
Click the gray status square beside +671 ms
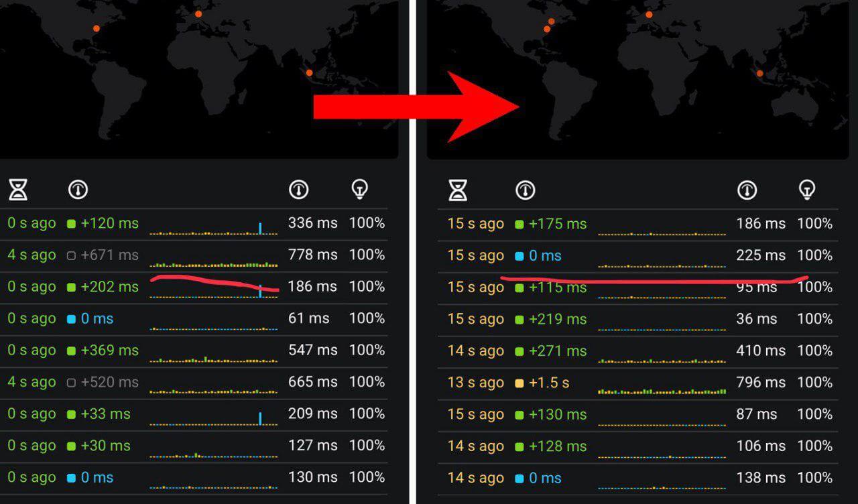tap(72, 255)
